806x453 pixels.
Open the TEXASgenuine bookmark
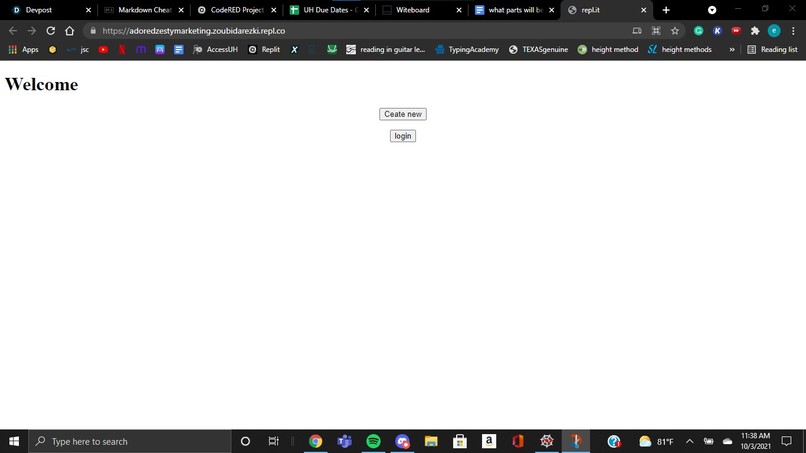[538, 49]
